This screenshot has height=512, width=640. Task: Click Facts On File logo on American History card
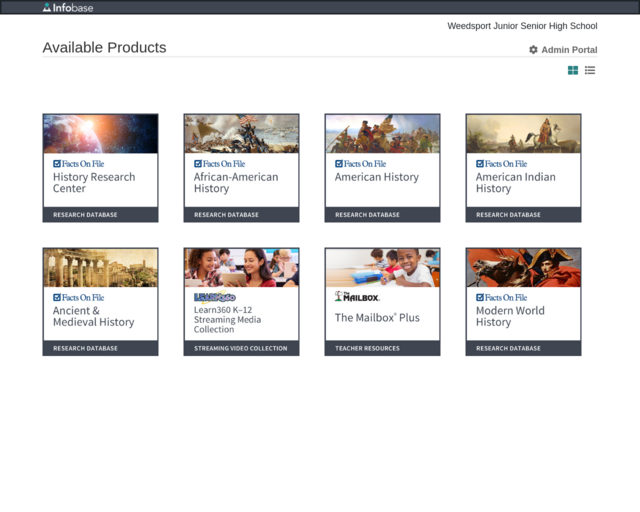coord(360,164)
